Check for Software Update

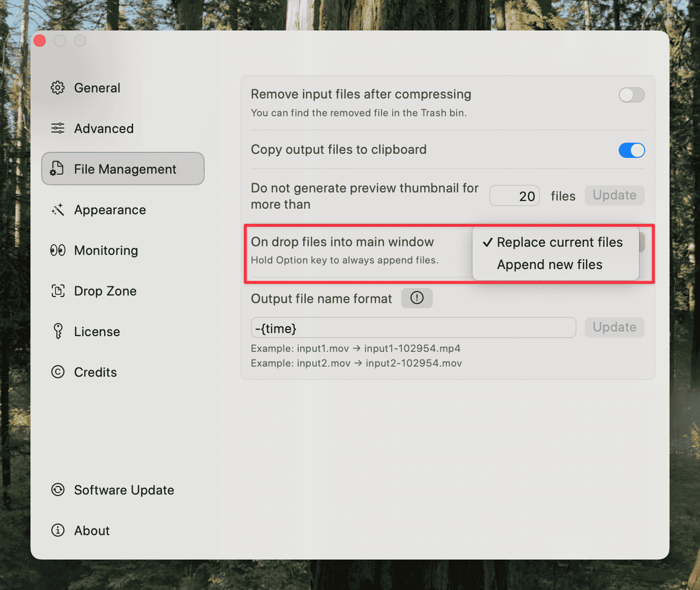coord(124,490)
